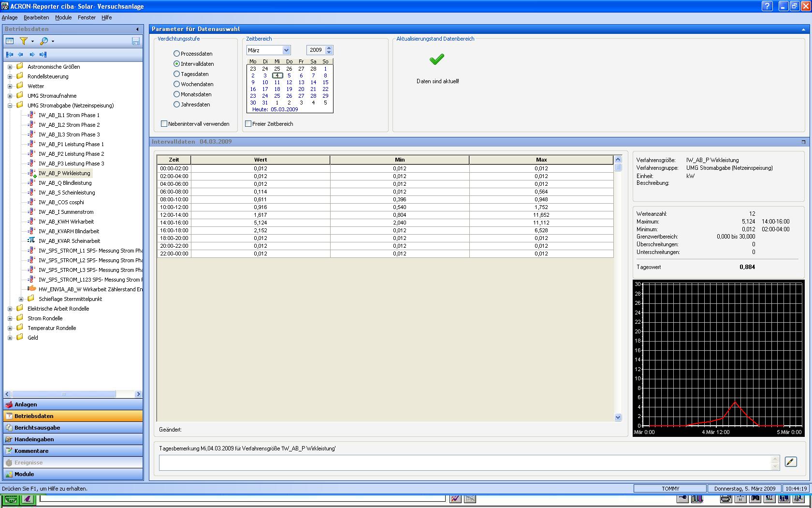The height and width of the screenshot is (508, 812).
Task: Select the Tagesdaten radio button
Action: click(x=176, y=74)
